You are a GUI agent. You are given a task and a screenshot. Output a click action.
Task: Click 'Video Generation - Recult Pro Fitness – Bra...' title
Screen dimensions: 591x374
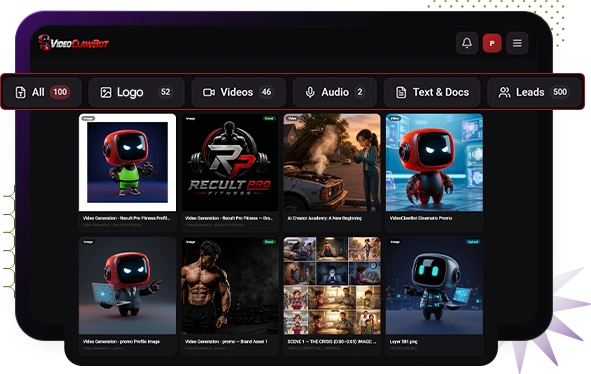229,218
